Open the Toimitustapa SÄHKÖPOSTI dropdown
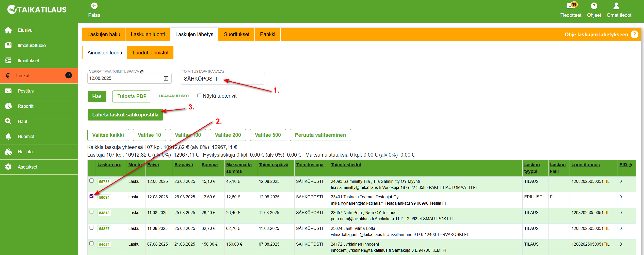Viewport: 644px width, 255px height. tap(222, 79)
